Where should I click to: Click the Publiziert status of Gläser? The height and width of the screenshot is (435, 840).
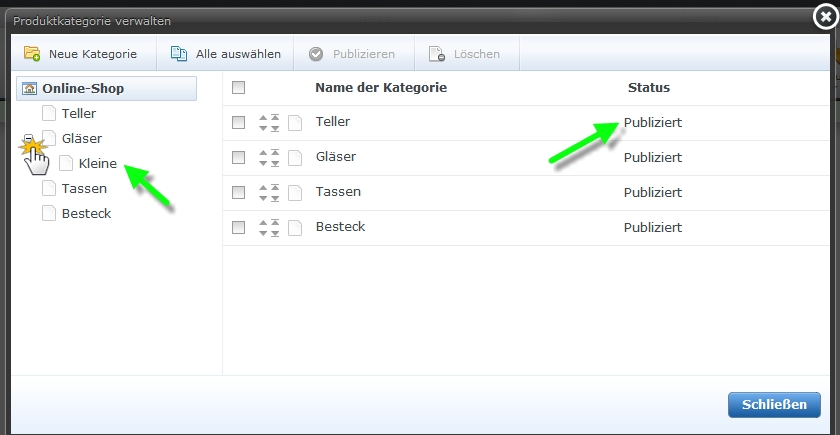point(652,158)
